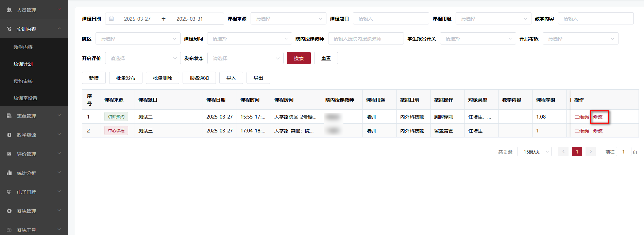644x235 pixels.
Task: Click end date 2025-03-31 field
Action: tap(190, 19)
